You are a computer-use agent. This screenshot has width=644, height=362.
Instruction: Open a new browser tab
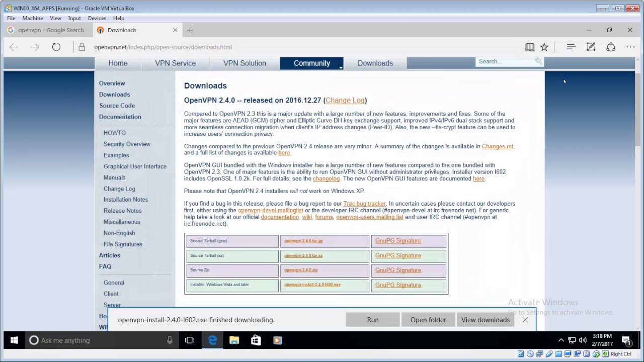[190, 30]
